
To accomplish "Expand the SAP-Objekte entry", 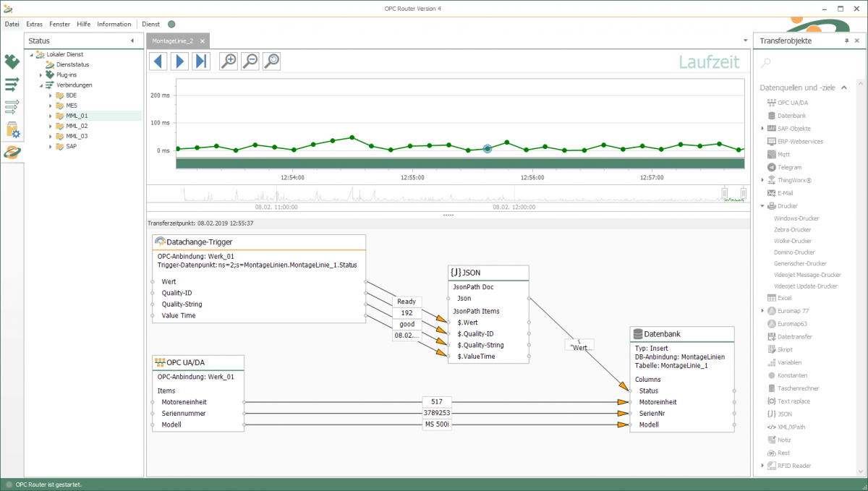I will click(x=762, y=128).
